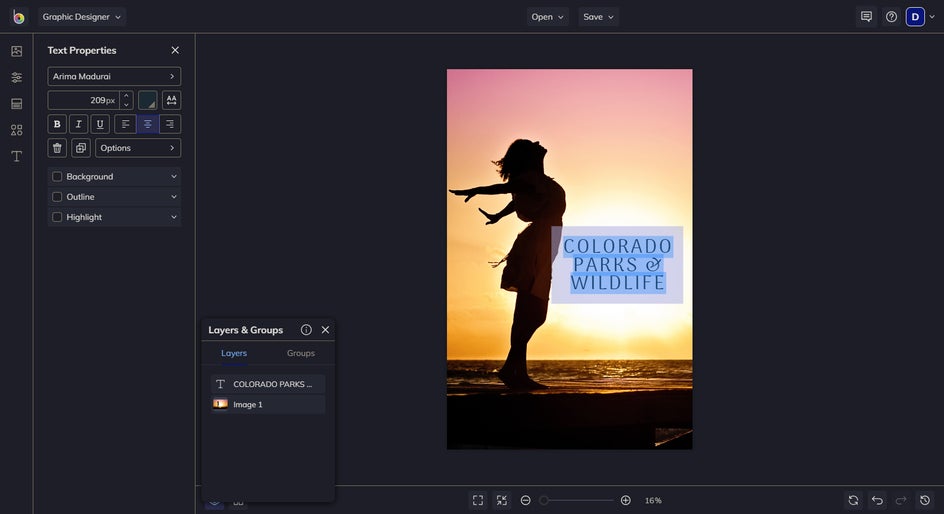Screen dimensions: 944x514
Task: Close the Layers & Groups panel
Action: 325,330
